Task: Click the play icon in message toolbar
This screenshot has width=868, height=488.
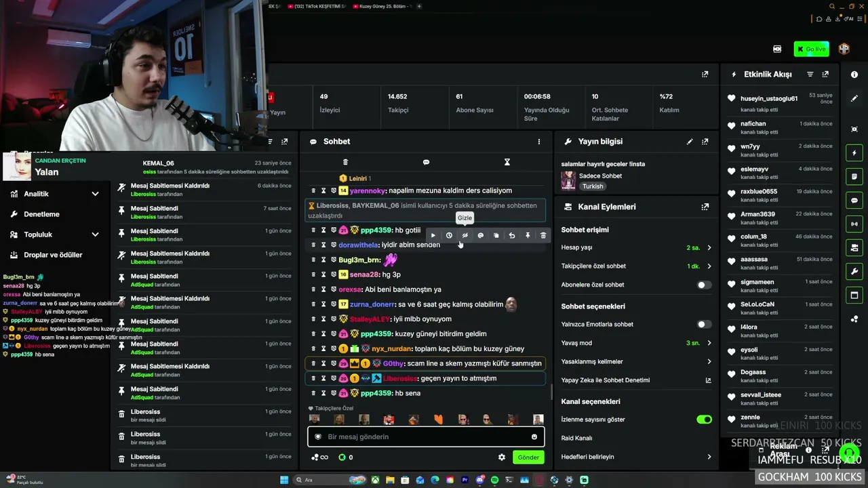Action: click(433, 235)
